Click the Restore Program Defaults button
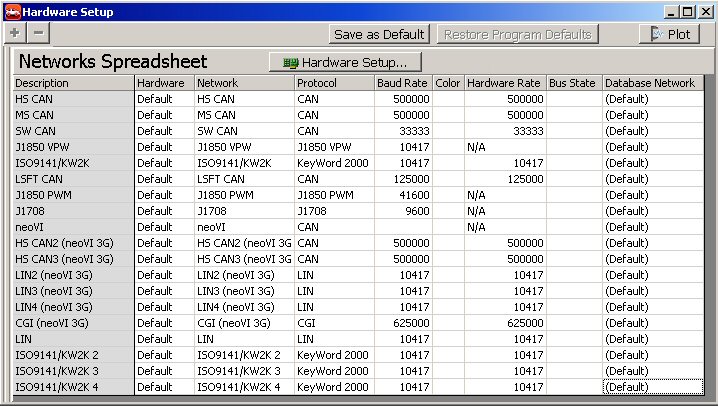Viewport: 718px width, 406px height. click(517, 34)
